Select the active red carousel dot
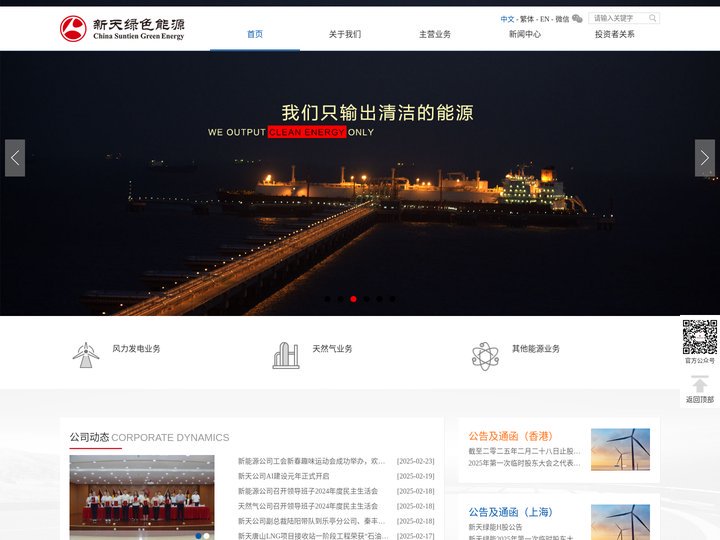This screenshot has width=720, height=540. pyautogui.click(x=353, y=299)
